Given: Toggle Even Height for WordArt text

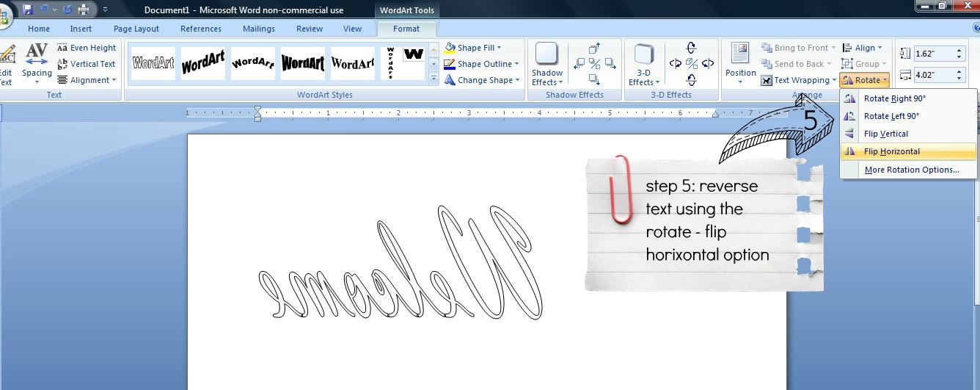Looking at the screenshot, I should click(87, 48).
